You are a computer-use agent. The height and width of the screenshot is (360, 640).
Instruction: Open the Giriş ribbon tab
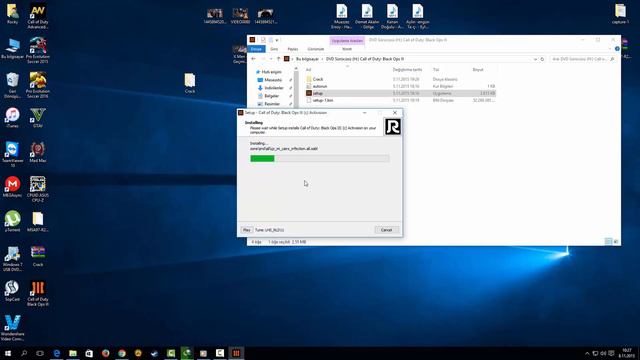point(274,49)
